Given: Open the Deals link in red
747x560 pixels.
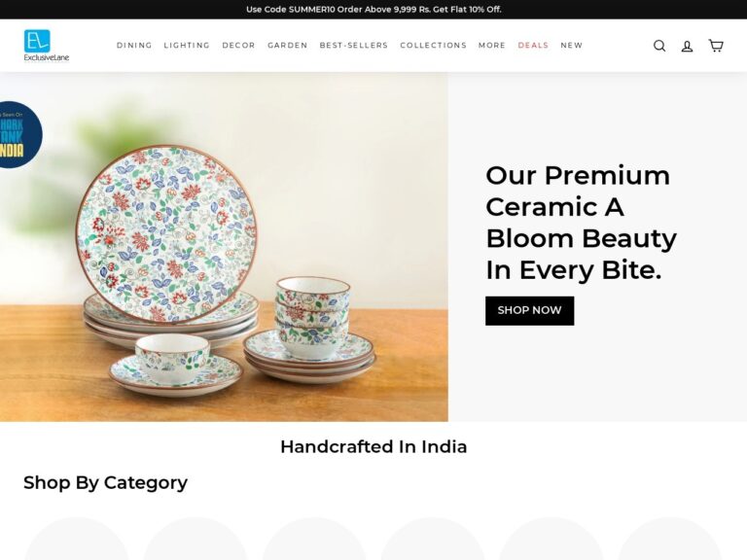Looking at the screenshot, I should [533, 46].
